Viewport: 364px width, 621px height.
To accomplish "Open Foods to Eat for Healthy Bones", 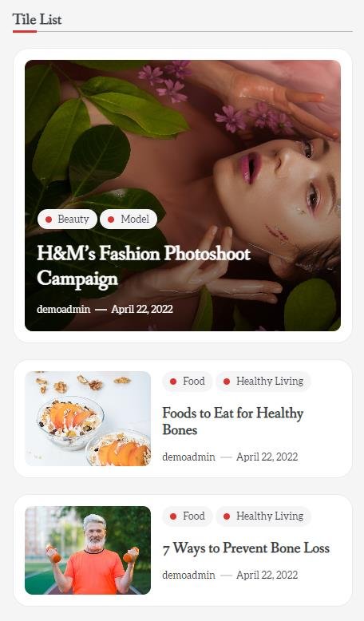I will tap(233, 421).
